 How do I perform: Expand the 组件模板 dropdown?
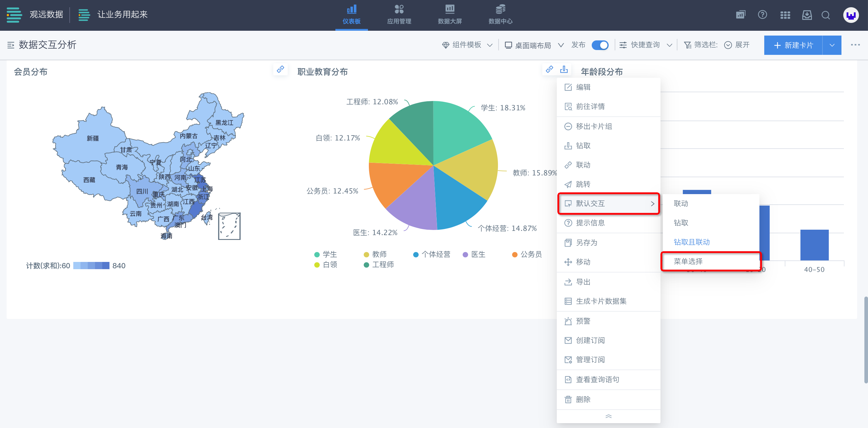tap(467, 45)
